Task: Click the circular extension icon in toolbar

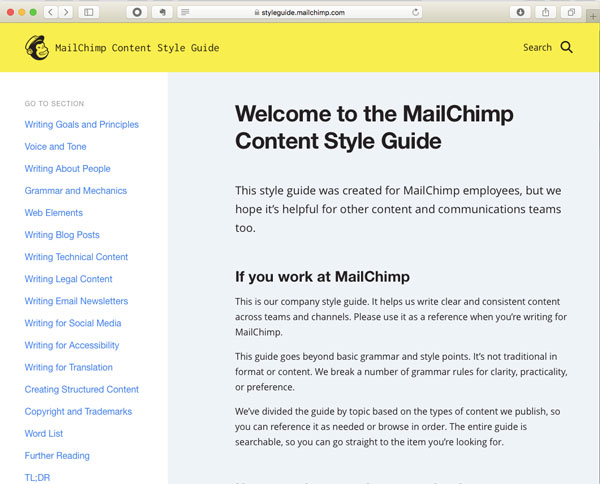Action: [x=137, y=12]
